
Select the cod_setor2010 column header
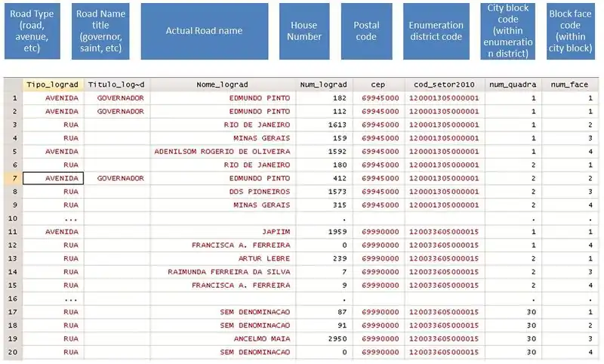444,85
